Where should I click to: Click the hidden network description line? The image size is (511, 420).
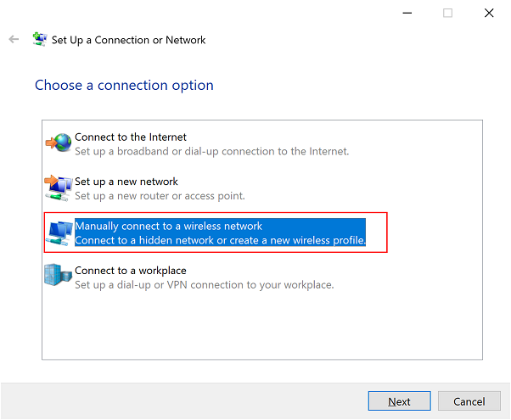[220, 240]
